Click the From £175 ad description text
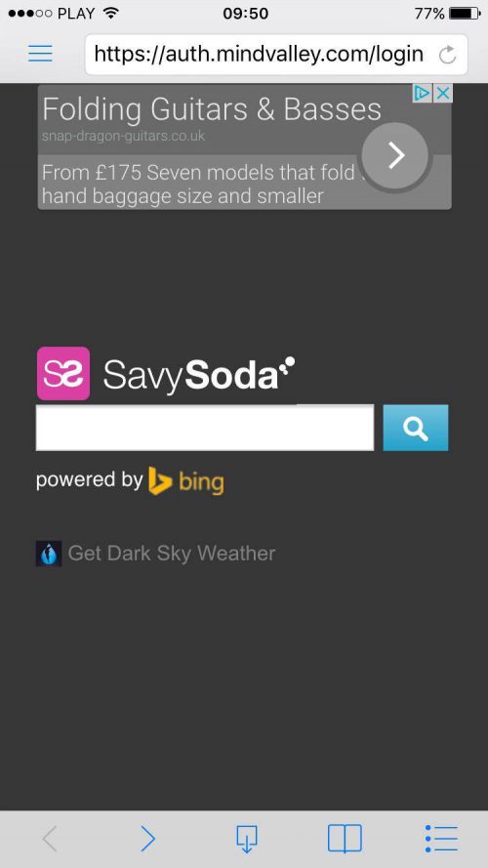 click(x=199, y=185)
